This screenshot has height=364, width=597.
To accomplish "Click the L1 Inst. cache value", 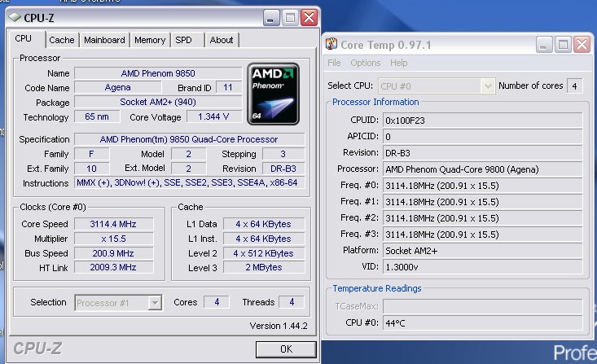I will point(264,239).
